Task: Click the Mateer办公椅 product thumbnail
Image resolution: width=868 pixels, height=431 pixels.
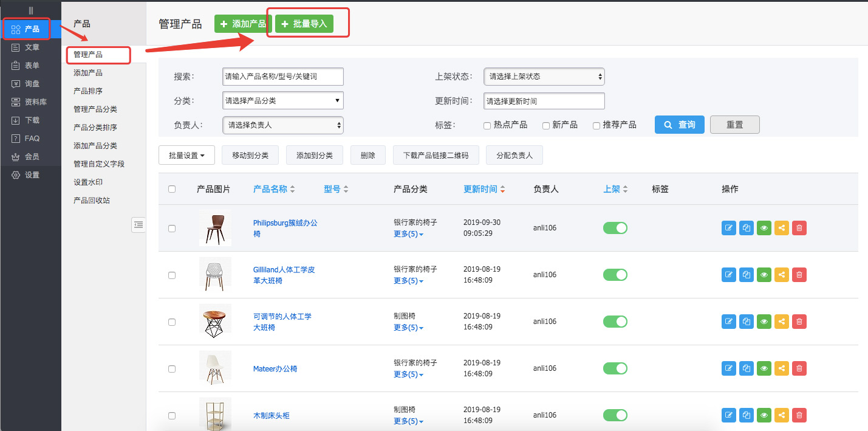Action: coord(215,368)
